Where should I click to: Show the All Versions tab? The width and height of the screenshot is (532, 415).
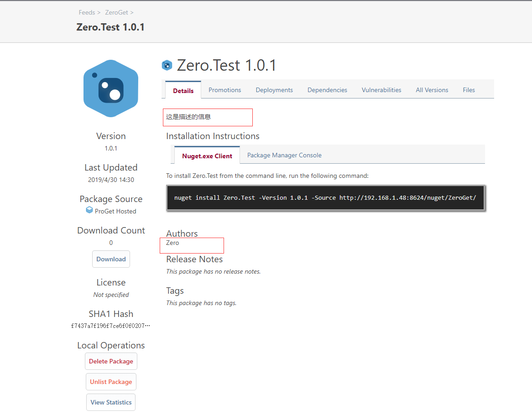(x=432, y=90)
